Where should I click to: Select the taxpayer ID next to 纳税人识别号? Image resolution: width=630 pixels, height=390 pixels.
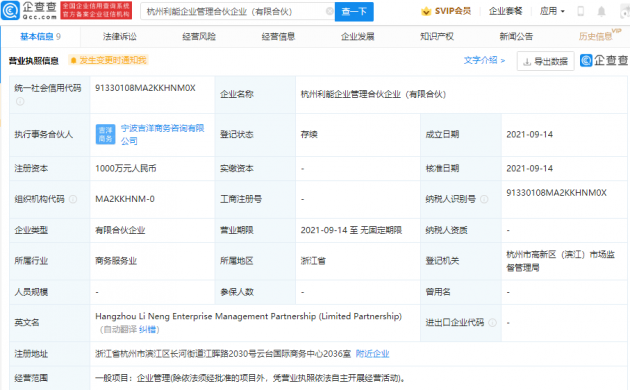point(556,193)
